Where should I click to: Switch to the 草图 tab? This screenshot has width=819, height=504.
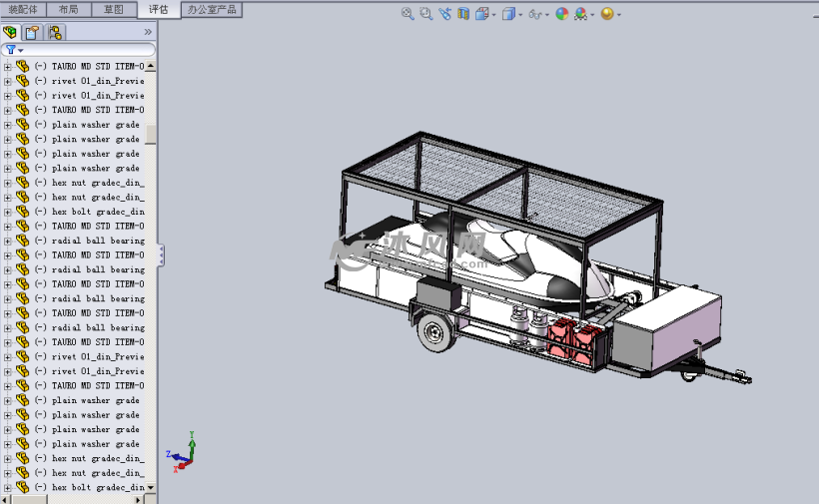pos(114,9)
